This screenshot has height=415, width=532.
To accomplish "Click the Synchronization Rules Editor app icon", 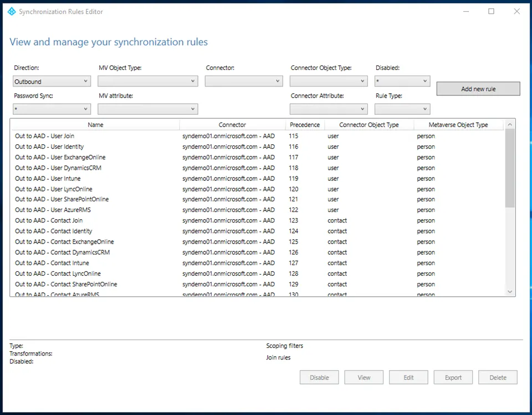I will click(x=11, y=11).
